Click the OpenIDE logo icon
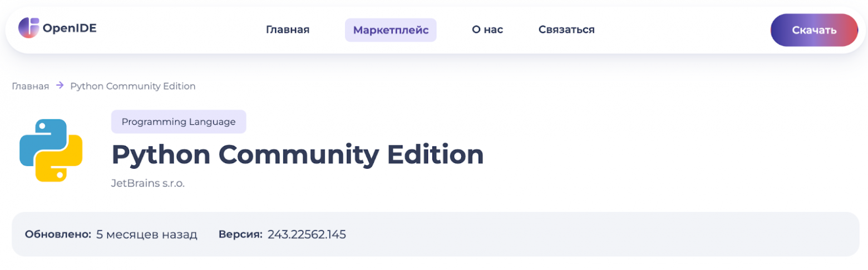Viewport: 868px width, 270px height. tap(28, 28)
